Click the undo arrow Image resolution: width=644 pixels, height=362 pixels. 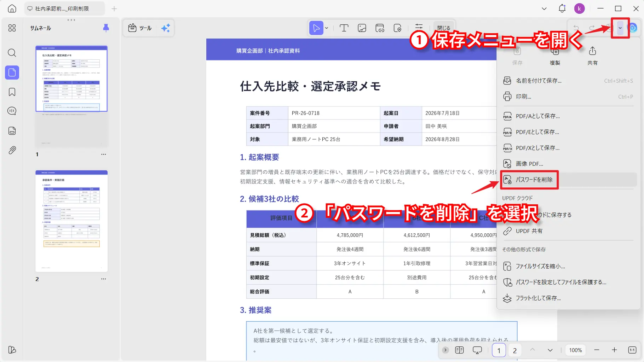coord(576,28)
